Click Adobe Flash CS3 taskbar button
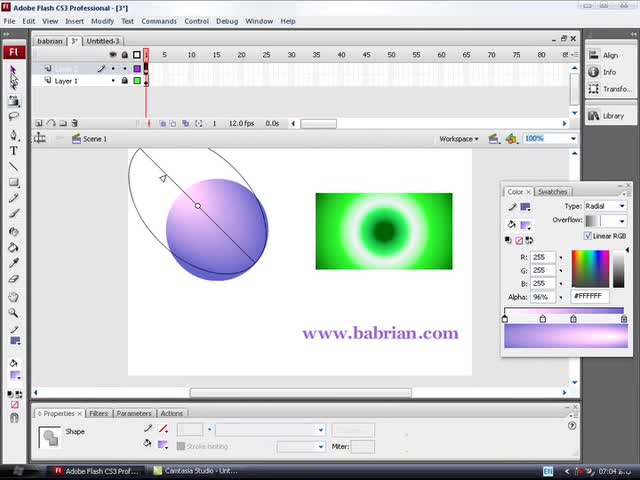 click(97, 471)
